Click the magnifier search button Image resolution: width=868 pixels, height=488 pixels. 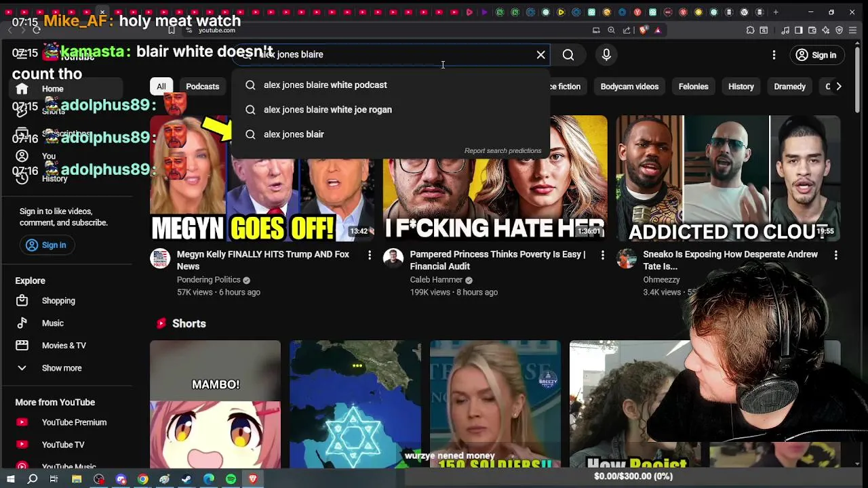568,55
